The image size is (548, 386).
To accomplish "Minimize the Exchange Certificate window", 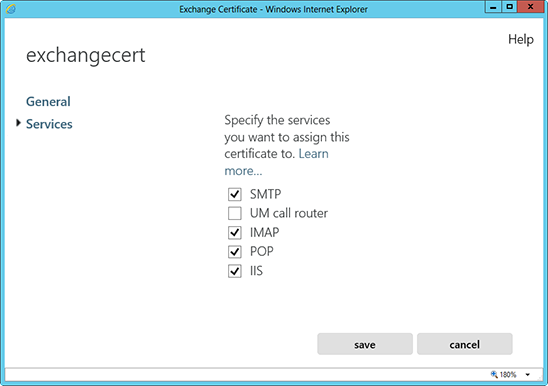I will coord(493,7).
